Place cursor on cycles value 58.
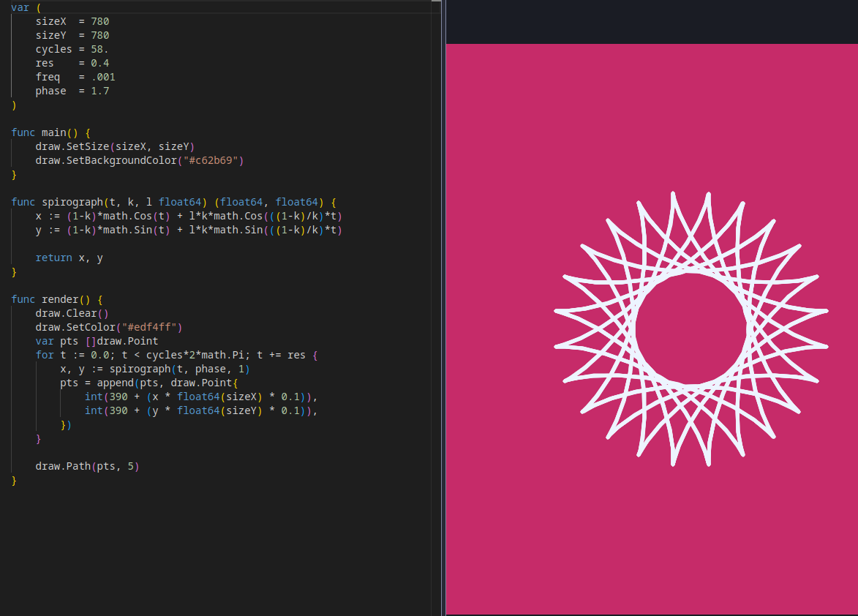 point(99,49)
